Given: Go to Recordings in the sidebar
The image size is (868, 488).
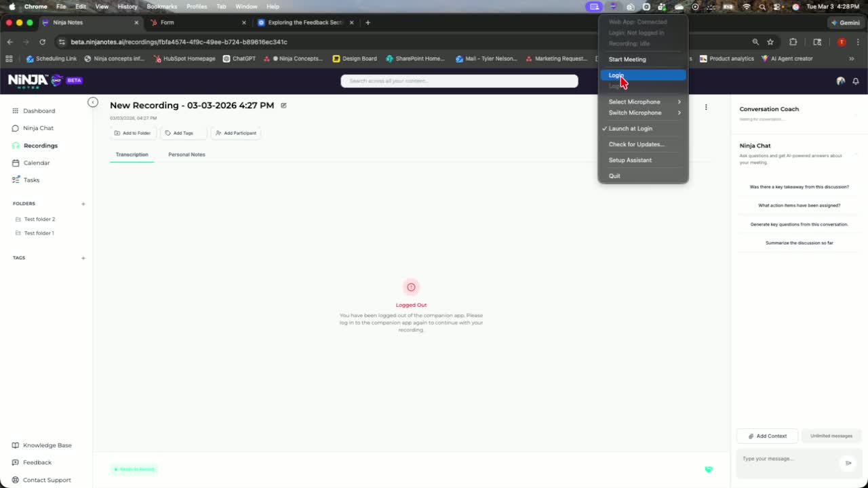Looking at the screenshot, I should click(x=35, y=146).
